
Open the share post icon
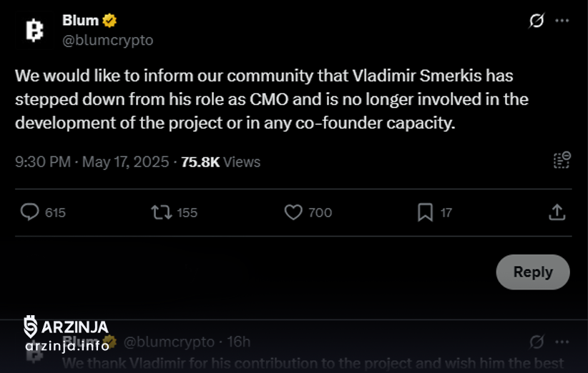(557, 212)
